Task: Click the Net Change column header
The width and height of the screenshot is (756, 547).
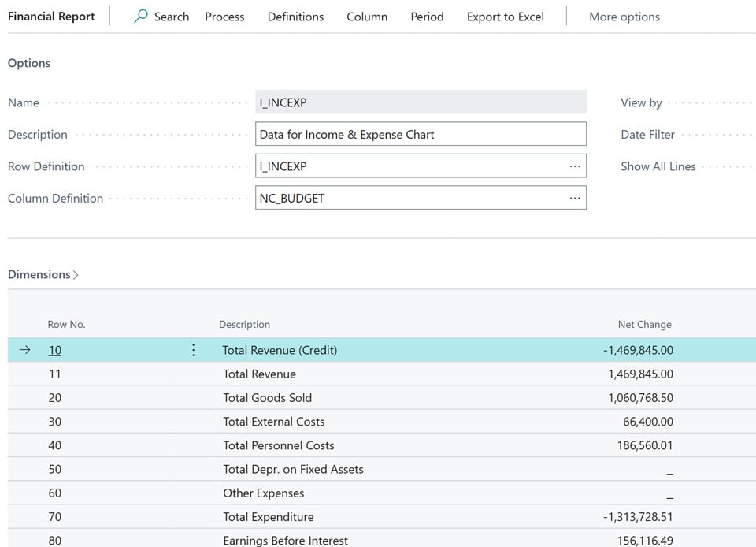Action: point(645,325)
